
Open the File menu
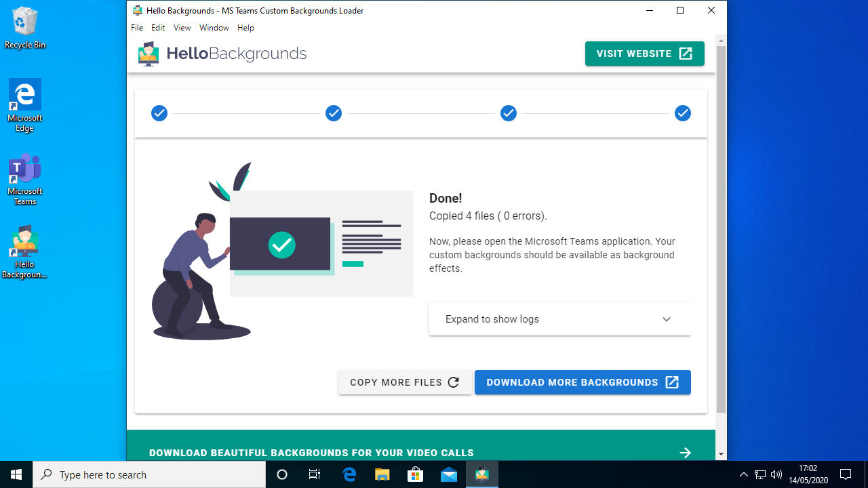pos(137,28)
